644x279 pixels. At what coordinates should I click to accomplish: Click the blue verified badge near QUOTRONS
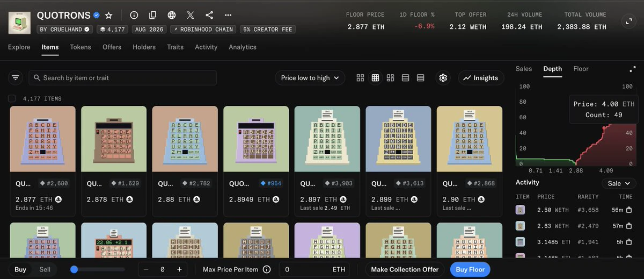pos(96,16)
